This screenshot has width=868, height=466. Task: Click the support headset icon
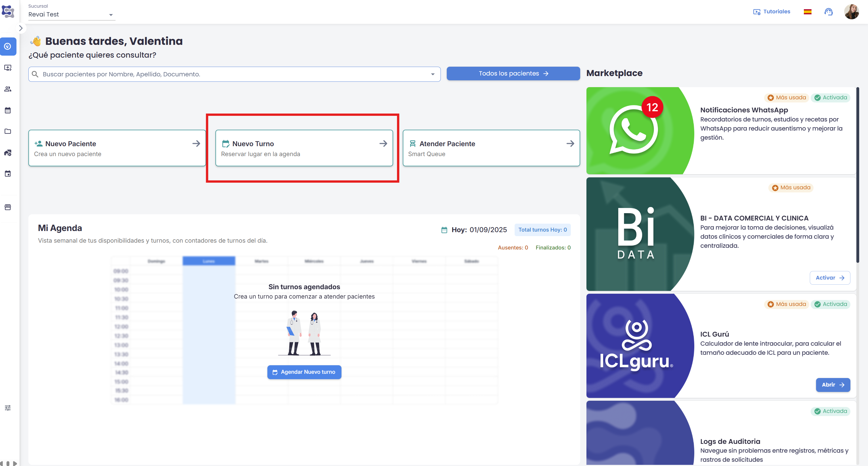829,12
